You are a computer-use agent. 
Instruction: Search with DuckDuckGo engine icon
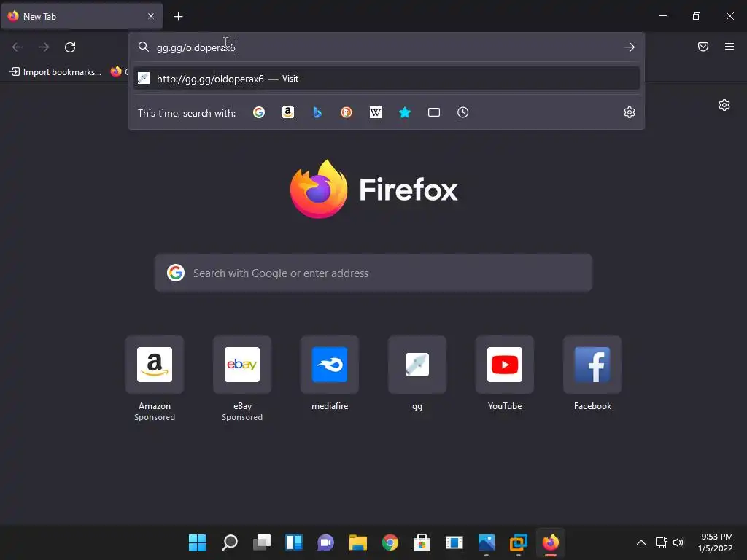pyautogui.click(x=347, y=112)
